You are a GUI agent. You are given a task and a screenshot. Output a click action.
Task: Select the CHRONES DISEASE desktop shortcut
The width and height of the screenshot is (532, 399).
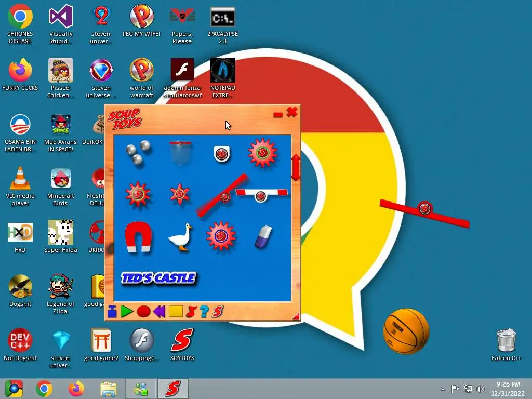point(20,24)
